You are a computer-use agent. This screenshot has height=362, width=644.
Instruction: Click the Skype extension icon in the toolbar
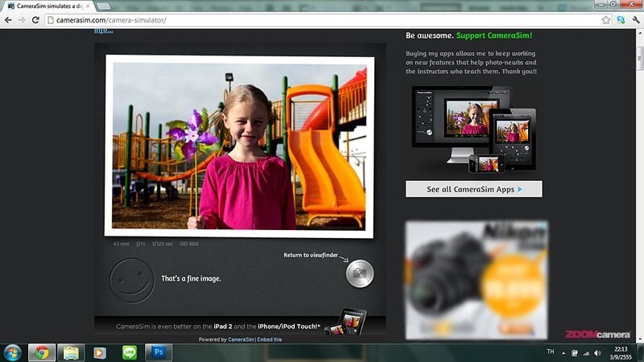click(621, 19)
